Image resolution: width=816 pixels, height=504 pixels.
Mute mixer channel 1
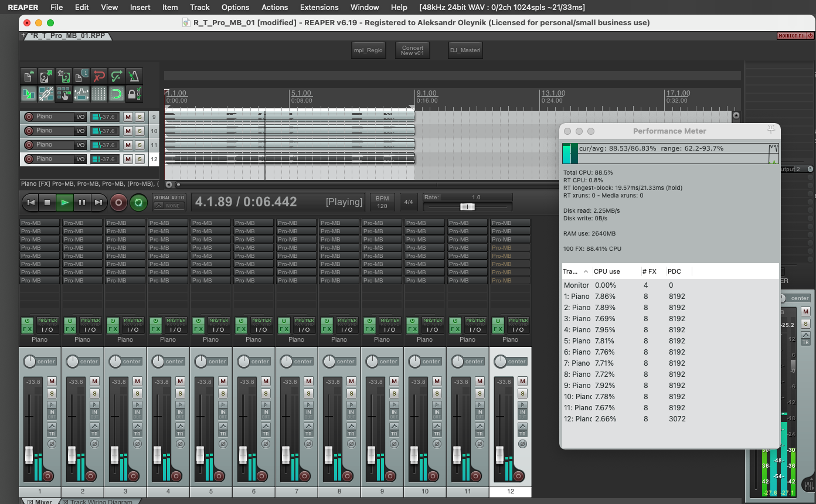(52, 381)
